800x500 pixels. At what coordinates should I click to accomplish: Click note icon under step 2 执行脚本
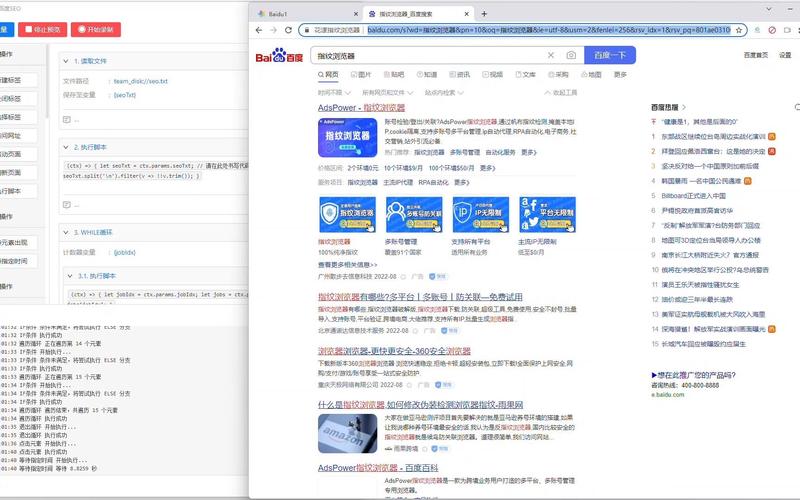point(67,205)
